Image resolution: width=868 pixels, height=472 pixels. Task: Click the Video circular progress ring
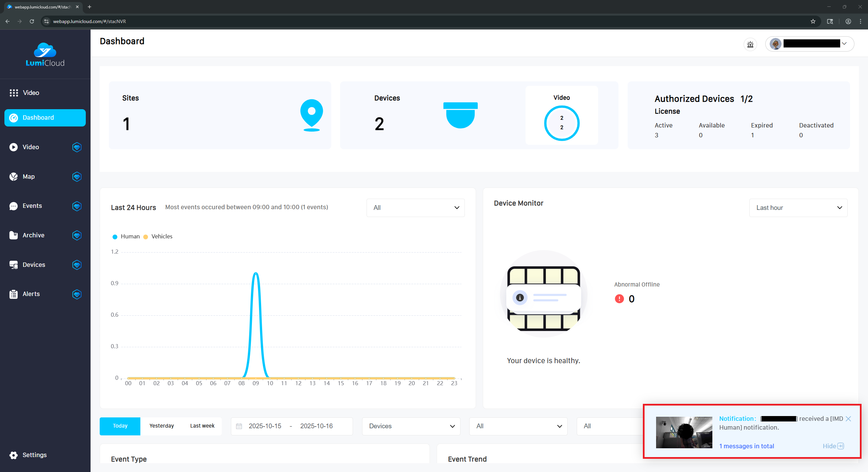[561, 123]
